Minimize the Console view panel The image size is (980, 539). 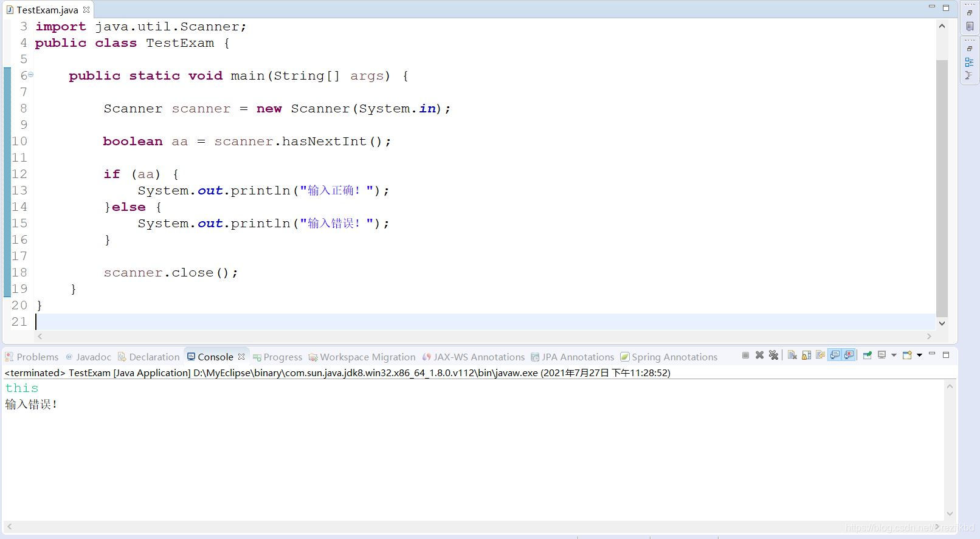point(932,354)
